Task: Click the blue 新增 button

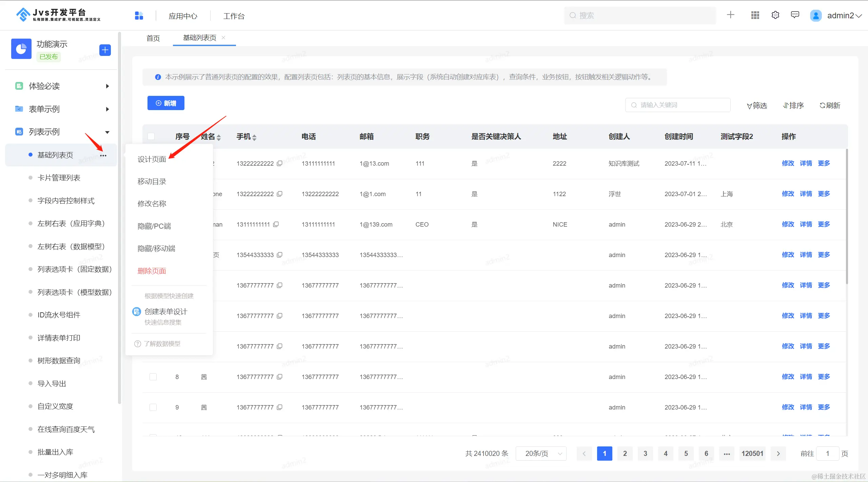Action: coord(166,103)
